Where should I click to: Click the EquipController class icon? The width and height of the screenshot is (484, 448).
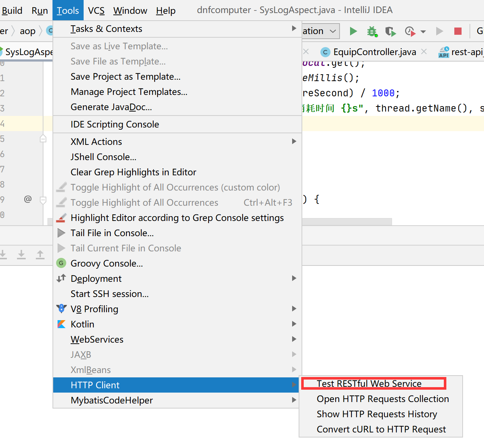(x=325, y=52)
